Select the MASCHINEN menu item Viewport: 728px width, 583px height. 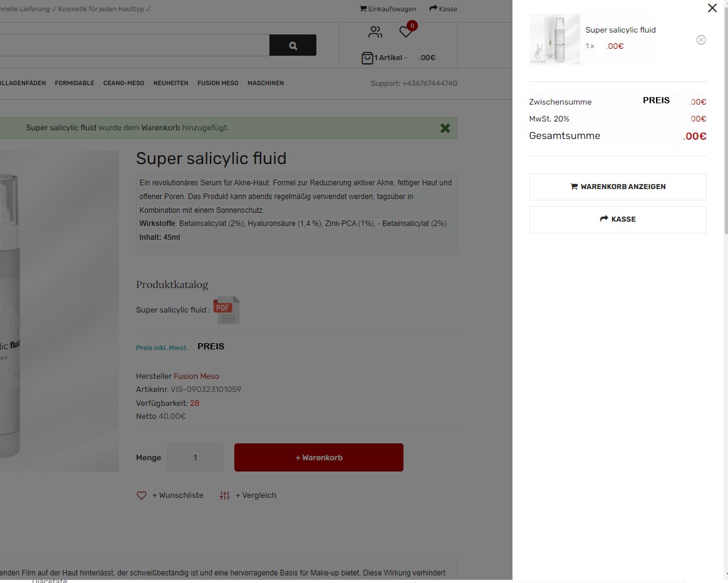pos(266,83)
